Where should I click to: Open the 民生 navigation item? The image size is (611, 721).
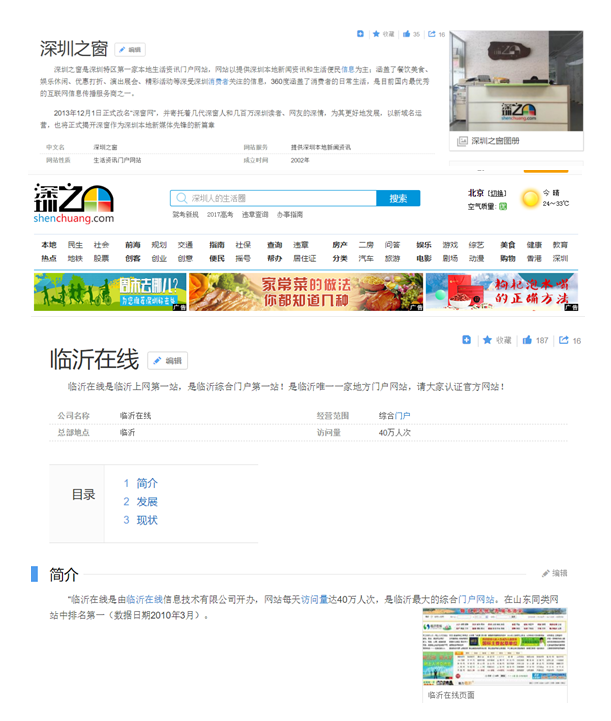coord(75,245)
